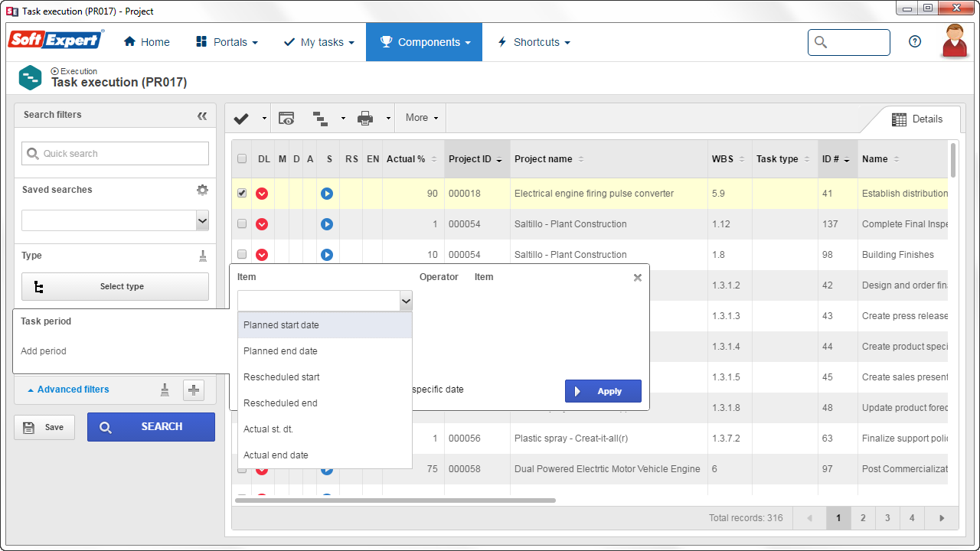The image size is (980, 551).
Task: Click the Task execution module icon
Action: (x=31, y=77)
